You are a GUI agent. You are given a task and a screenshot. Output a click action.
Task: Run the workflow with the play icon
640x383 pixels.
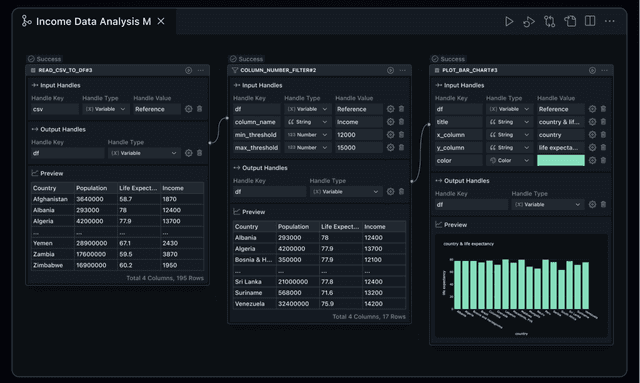click(x=509, y=21)
